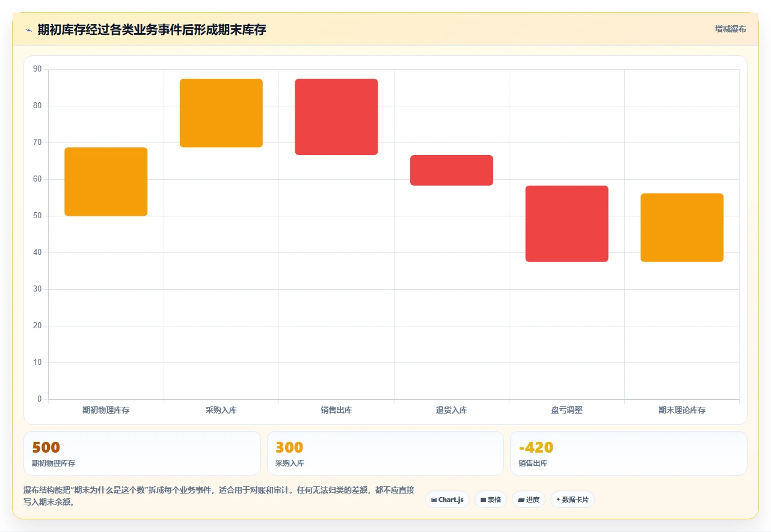Open the -420 销售出库 data card

(x=628, y=453)
